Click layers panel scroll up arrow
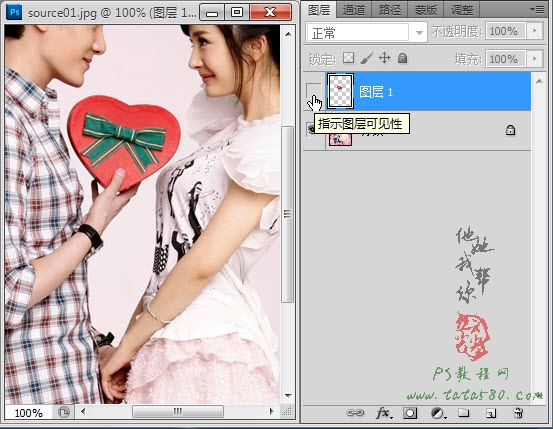Image resolution: width=553 pixels, height=429 pixels. [539, 81]
